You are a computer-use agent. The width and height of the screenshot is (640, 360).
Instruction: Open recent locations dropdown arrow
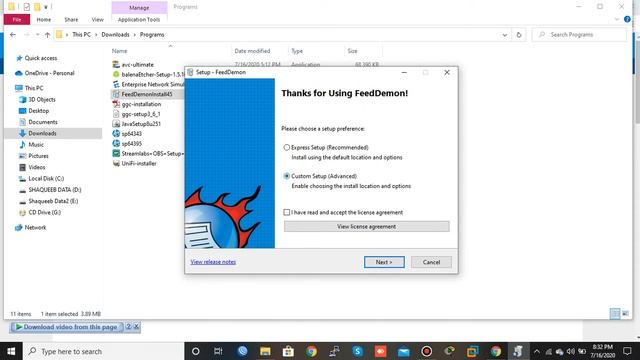click(38, 35)
